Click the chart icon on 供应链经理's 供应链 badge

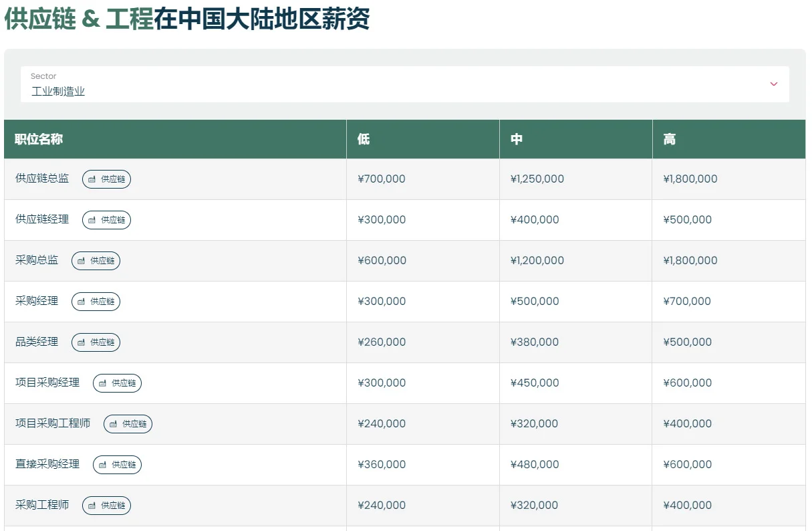pos(92,219)
